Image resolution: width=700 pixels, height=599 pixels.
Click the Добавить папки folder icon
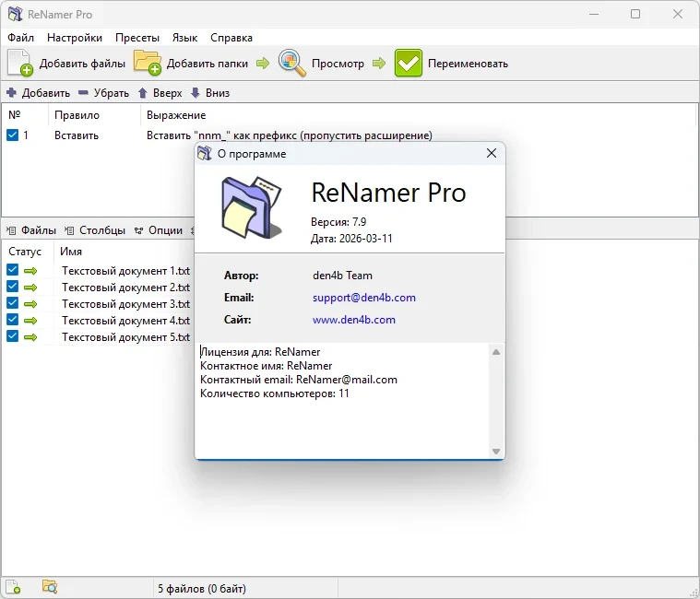point(148,63)
